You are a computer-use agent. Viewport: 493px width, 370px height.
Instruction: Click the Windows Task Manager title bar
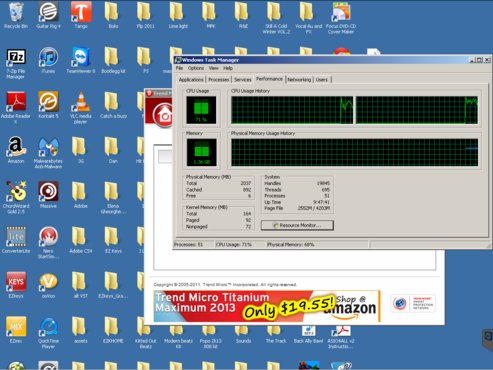(322, 60)
